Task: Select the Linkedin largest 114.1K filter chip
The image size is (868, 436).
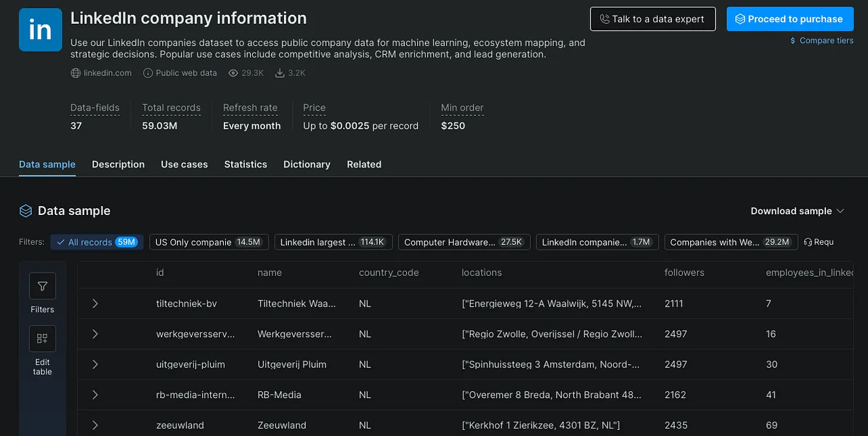Action: 334,242
